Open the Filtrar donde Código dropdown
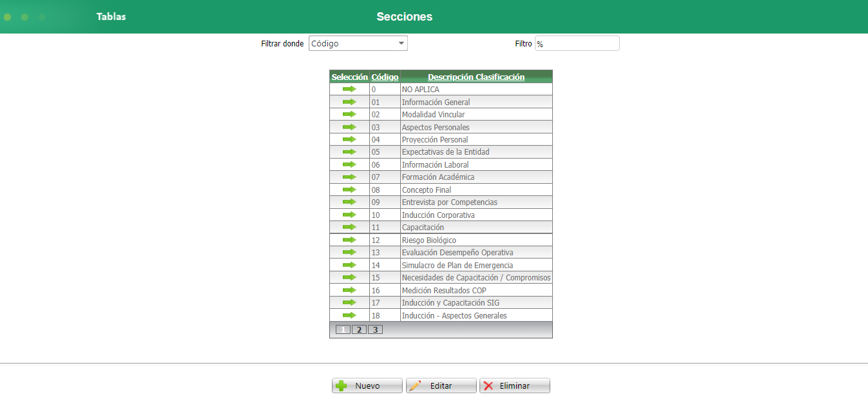868x410 pixels. coord(358,43)
